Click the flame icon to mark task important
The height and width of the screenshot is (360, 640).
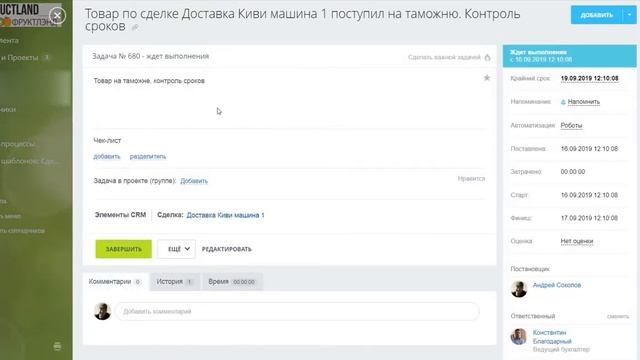click(487, 57)
